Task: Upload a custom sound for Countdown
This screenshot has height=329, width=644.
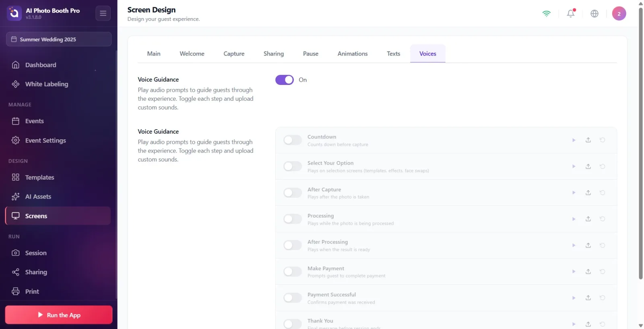Action: coord(588,140)
